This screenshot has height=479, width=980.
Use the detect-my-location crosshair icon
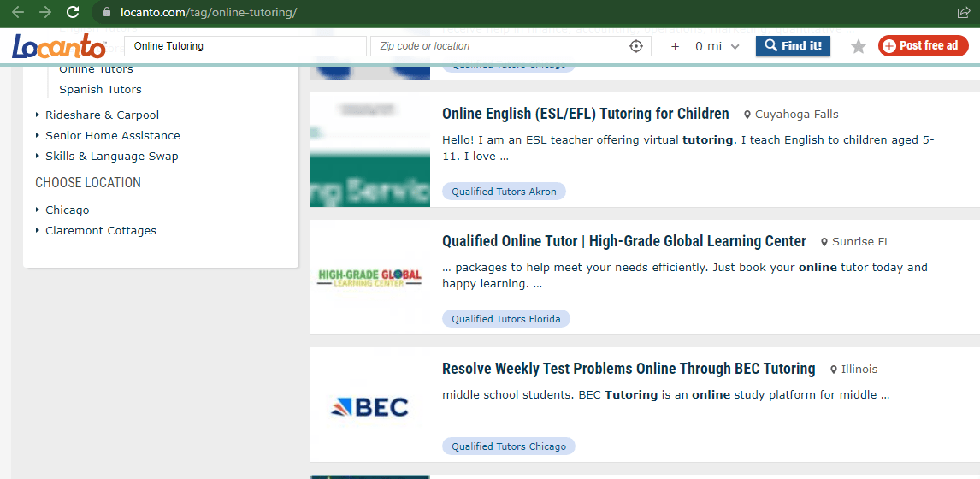[635, 46]
